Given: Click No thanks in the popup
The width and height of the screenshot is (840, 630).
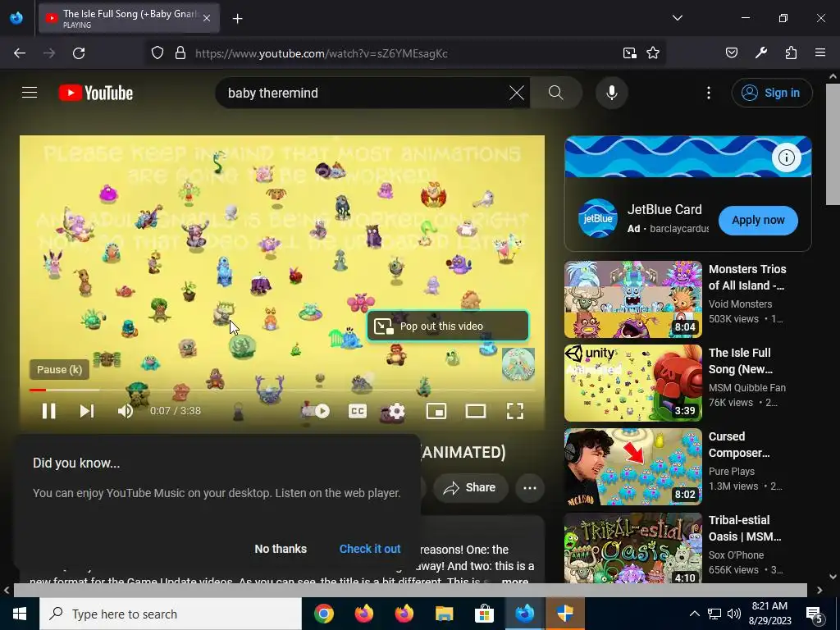Looking at the screenshot, I should click(281, 549).
